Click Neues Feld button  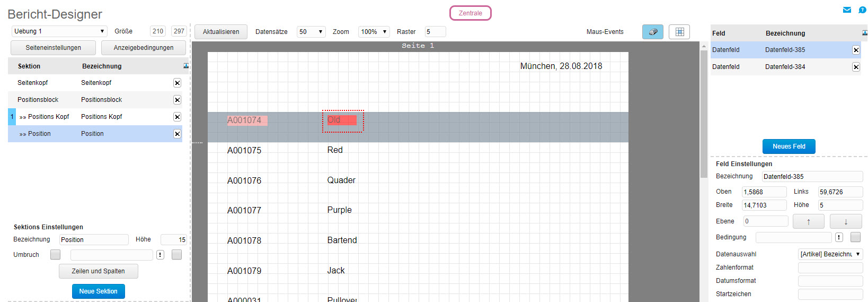(789, 146)
